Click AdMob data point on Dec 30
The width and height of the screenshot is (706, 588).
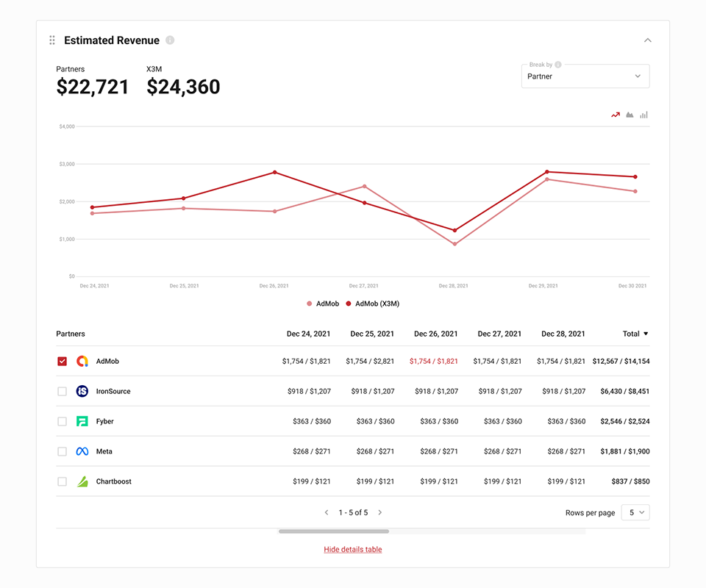point(635,191)
